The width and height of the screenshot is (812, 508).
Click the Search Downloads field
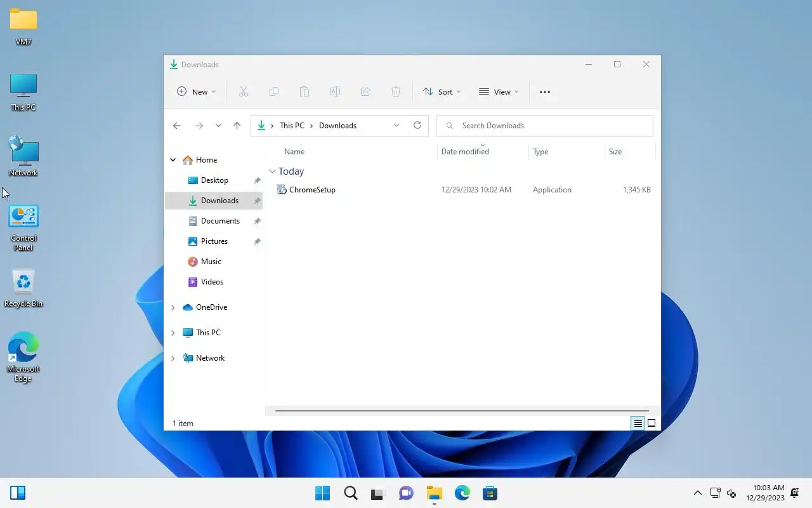(545, 126)
